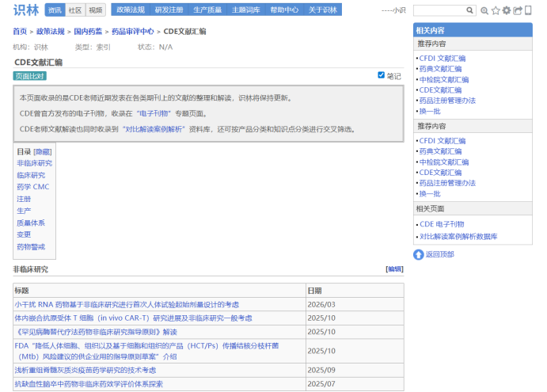
Task: Click the advanced search zoom icon
Action: pyautogui.click(x=484, y=11)
